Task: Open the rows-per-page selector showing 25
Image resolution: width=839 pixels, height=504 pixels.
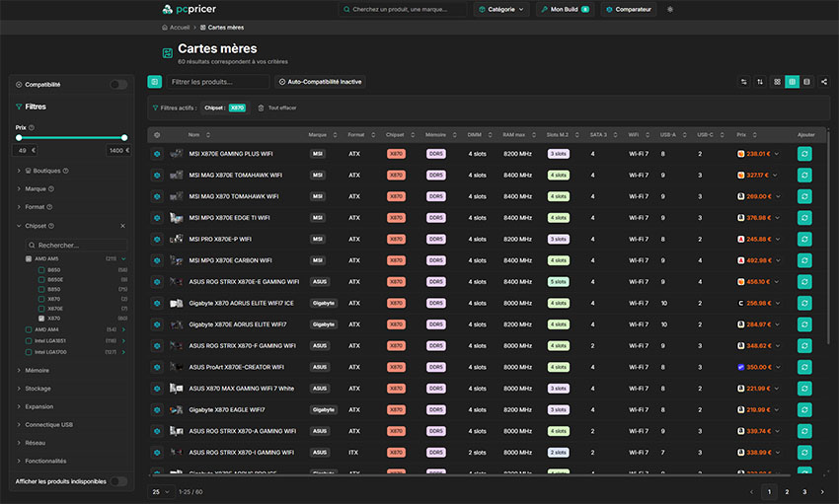Action: pos(159,491)
